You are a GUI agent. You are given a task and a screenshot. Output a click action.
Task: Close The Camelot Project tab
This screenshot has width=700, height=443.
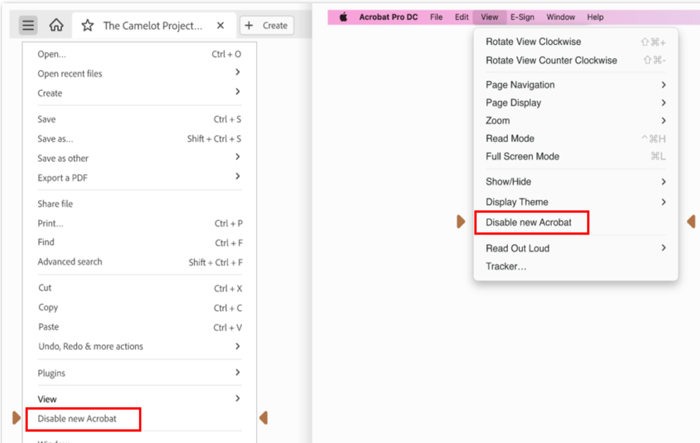pos(220,25)
